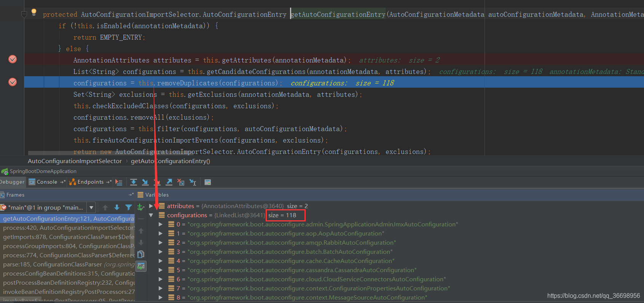Expand the attributes variable node

coord(151,206)
